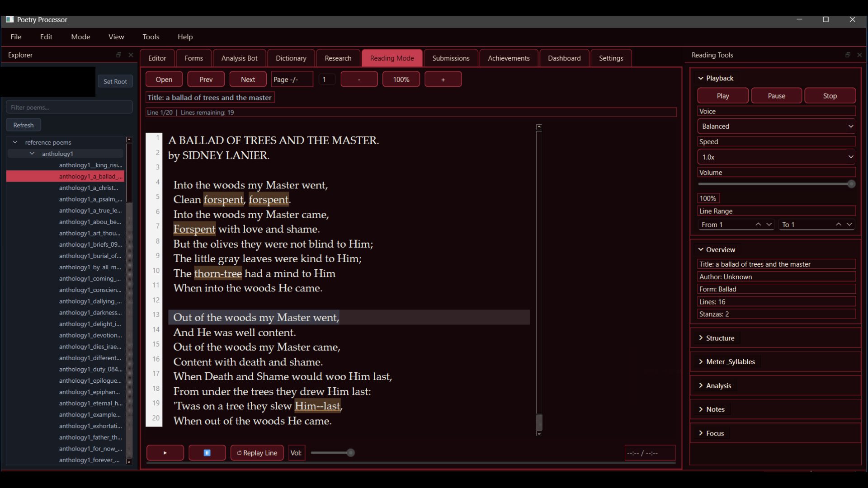868x488 pixels.
Task: Float the Explorer panel with the detach icon
Action: click(119, 55)
